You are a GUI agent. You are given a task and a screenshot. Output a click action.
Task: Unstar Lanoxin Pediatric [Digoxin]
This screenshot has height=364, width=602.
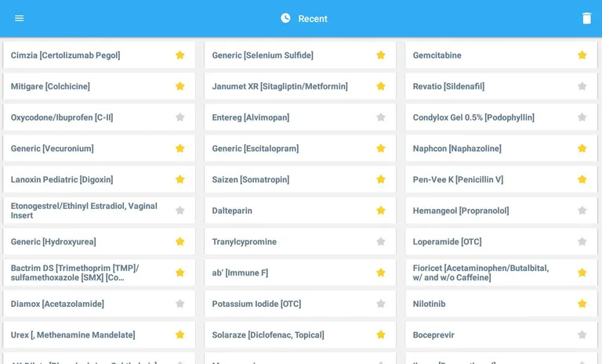(180, 179)
